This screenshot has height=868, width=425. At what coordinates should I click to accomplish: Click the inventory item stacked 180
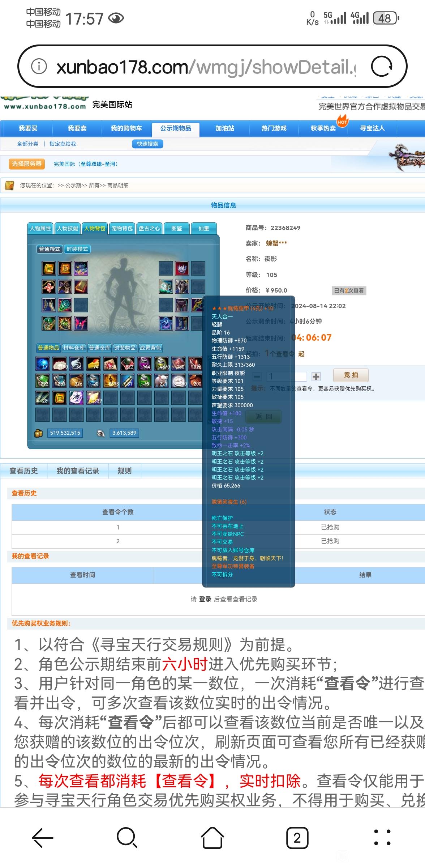[178, 363]
